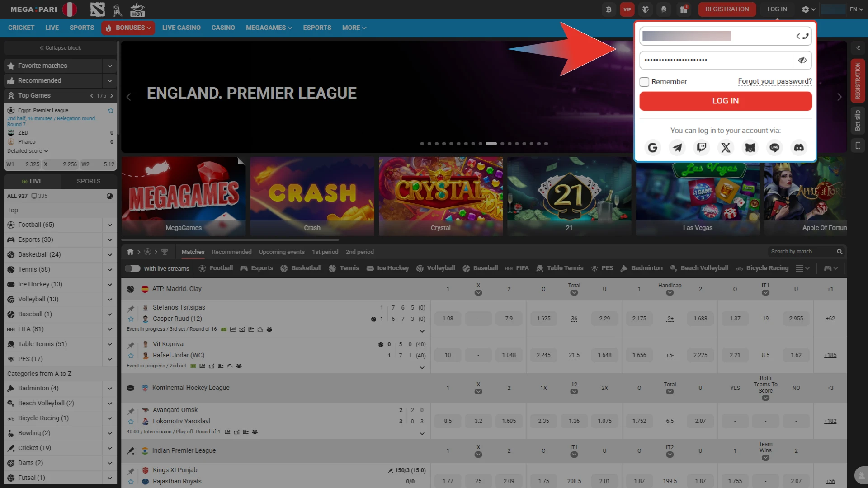868x488 pixels.
Task: Log in via Google icon
Action: point(652,148)
